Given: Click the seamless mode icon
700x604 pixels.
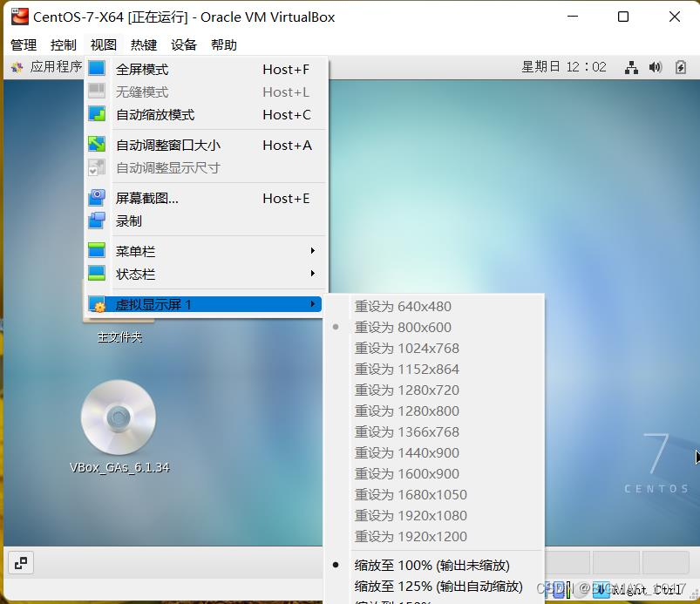Looking at the screenshot, I should click(97, 91).
